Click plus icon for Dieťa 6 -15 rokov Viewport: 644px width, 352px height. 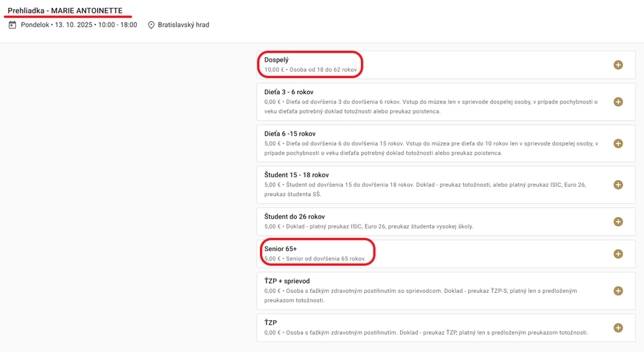pyautogui.click(x=618, y=143)
